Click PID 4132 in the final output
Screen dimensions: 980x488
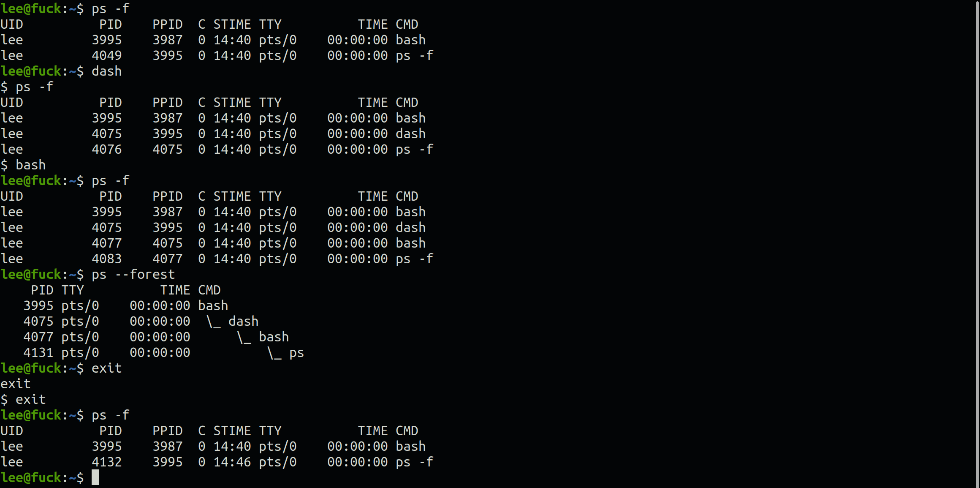[107, 462]
